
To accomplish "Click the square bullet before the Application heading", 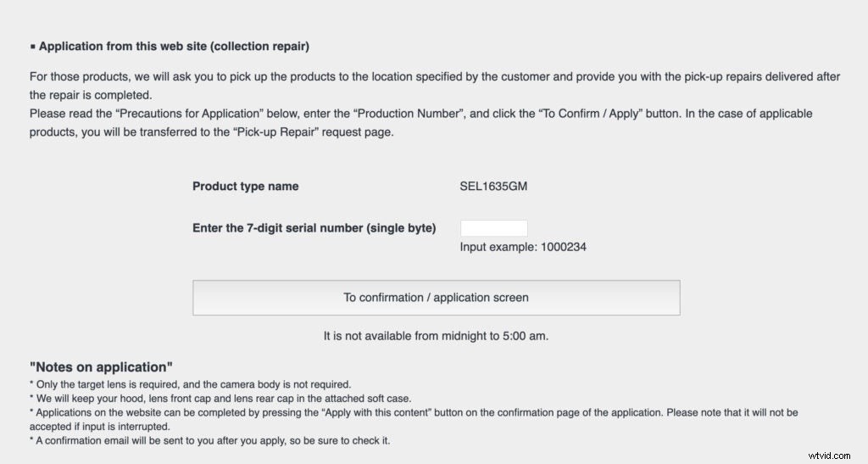I will click(x=32, y=47).
